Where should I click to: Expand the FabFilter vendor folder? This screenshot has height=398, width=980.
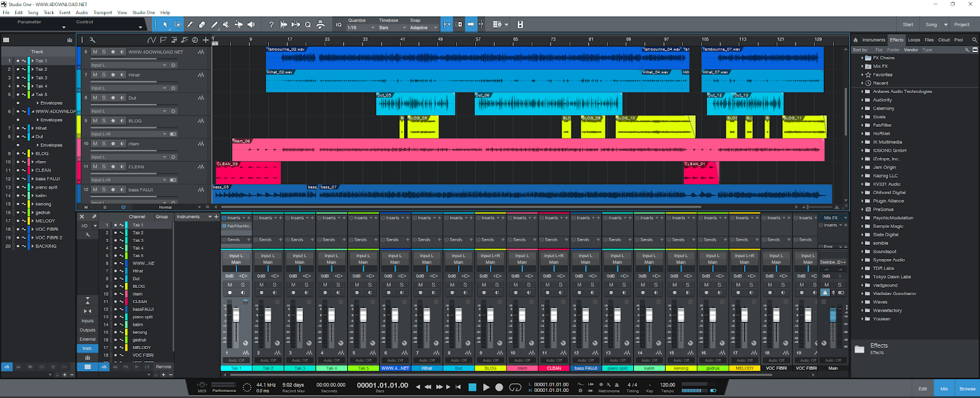tap(862, 125)
